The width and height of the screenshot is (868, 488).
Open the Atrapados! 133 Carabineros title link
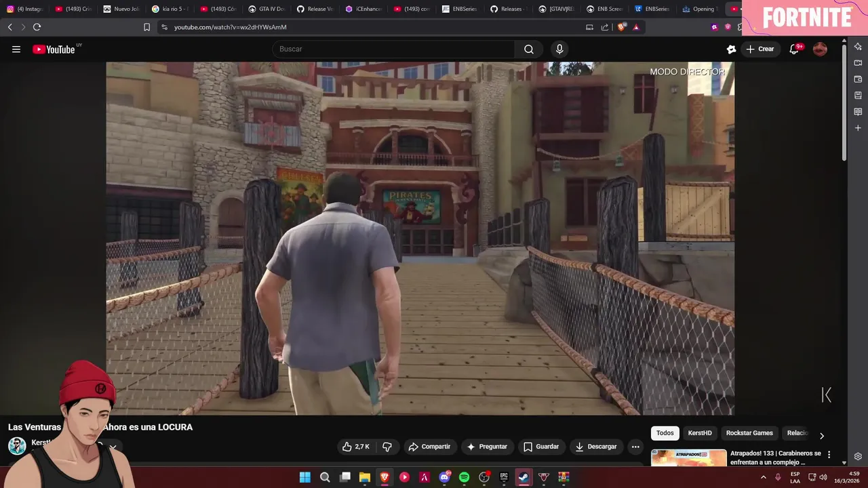point(776,457)
